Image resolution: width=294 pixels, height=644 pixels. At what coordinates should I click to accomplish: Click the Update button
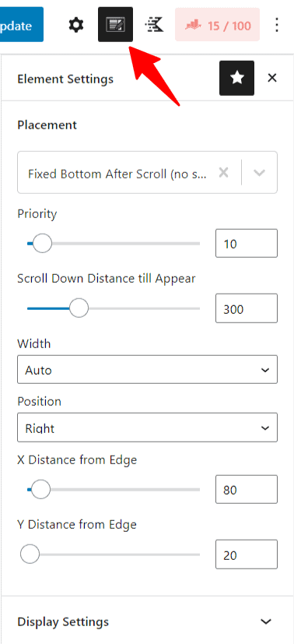point(20,25)
